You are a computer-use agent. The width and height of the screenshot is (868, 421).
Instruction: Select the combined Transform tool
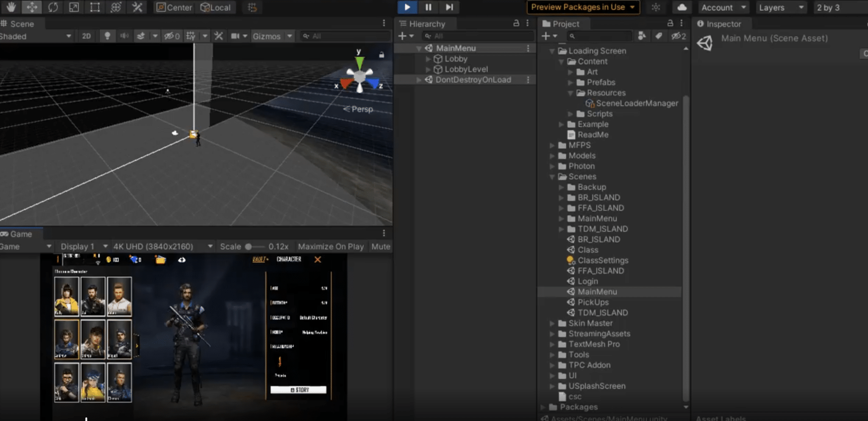116,7
